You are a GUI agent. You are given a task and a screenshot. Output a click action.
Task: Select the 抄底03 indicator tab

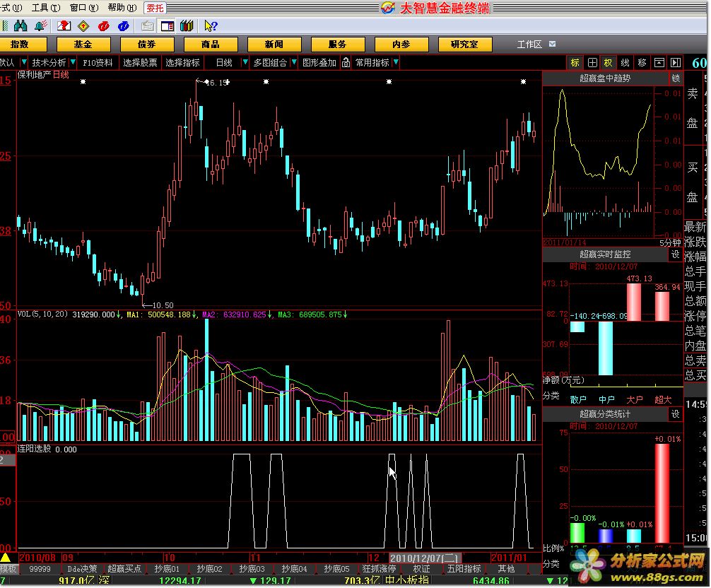(x=252, y=568)
